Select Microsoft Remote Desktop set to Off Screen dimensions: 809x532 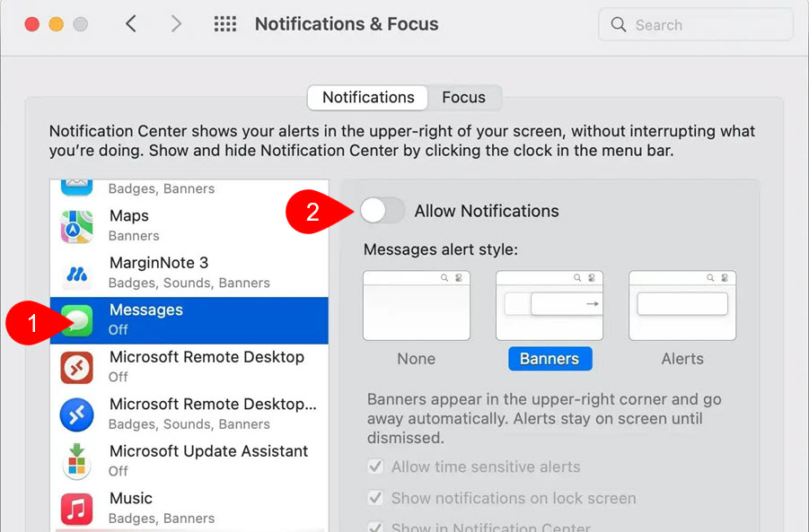189,368
